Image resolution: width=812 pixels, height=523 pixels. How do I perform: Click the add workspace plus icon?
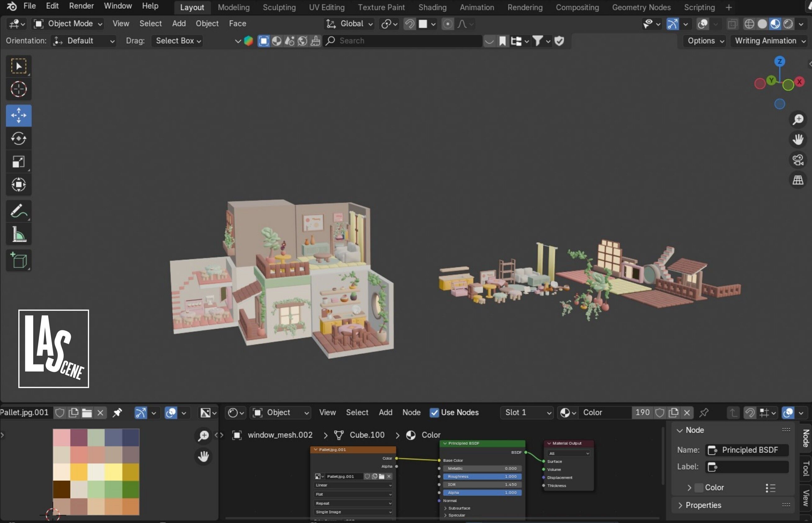coord(728,7)
